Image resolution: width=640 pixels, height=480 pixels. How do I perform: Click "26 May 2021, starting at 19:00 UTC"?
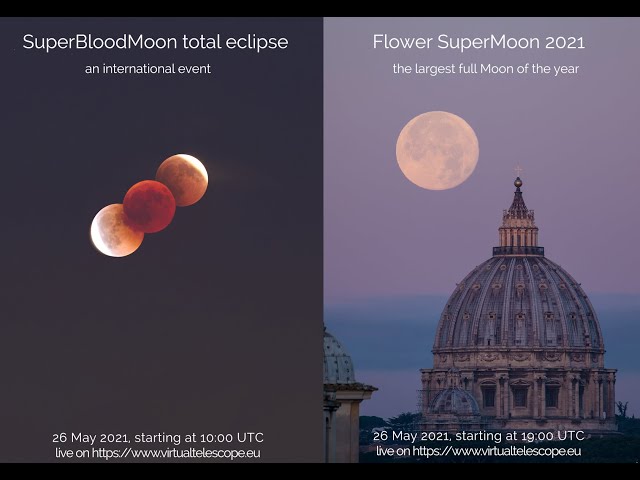[479, 436]
